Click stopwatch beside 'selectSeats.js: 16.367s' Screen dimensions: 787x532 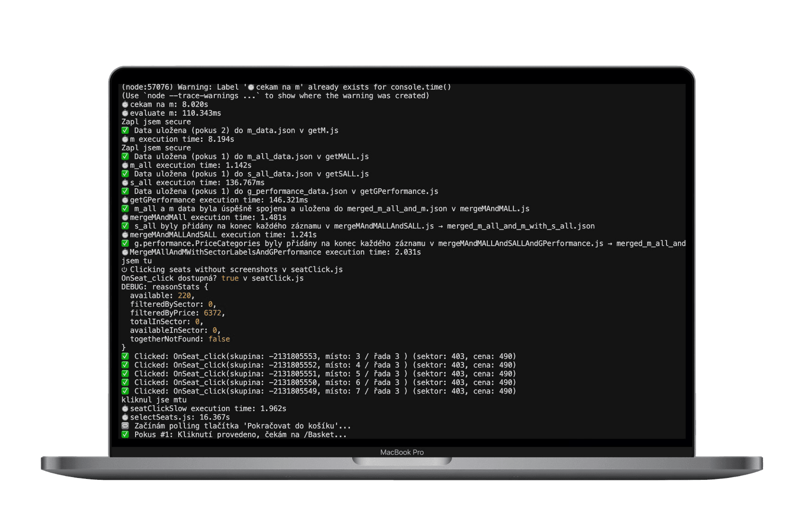tap(125, 417)
